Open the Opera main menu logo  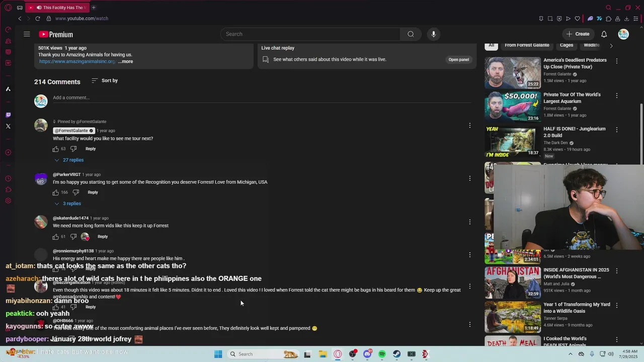[x=8, y=8]
